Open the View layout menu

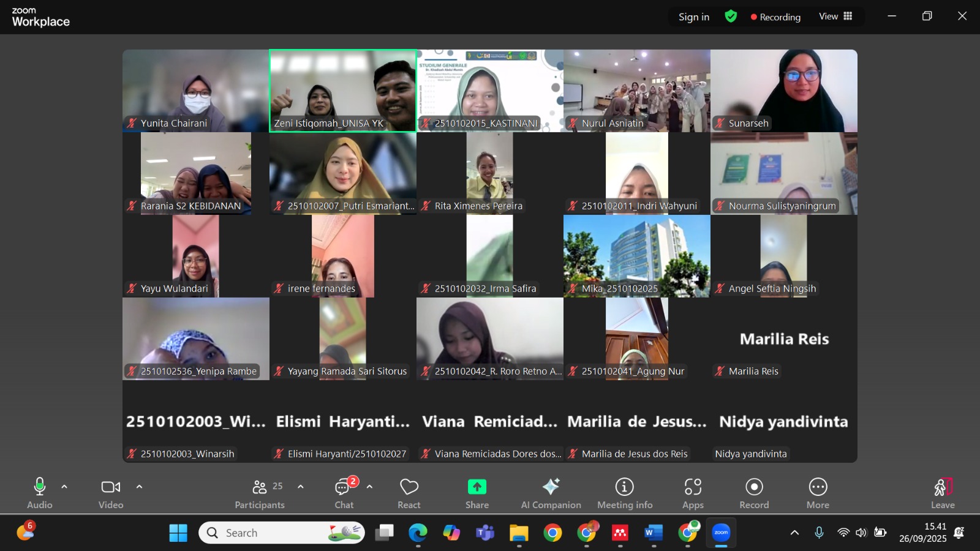click(x=835, y=17)
